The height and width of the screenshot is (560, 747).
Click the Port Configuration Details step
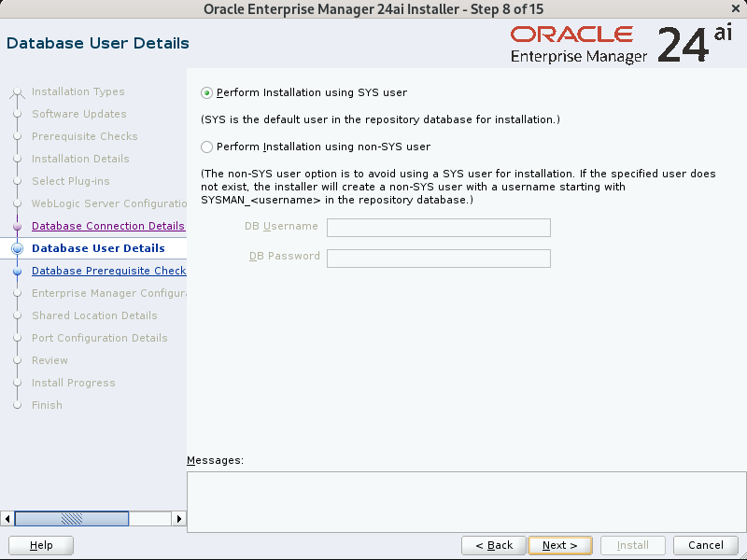point(100,338)
